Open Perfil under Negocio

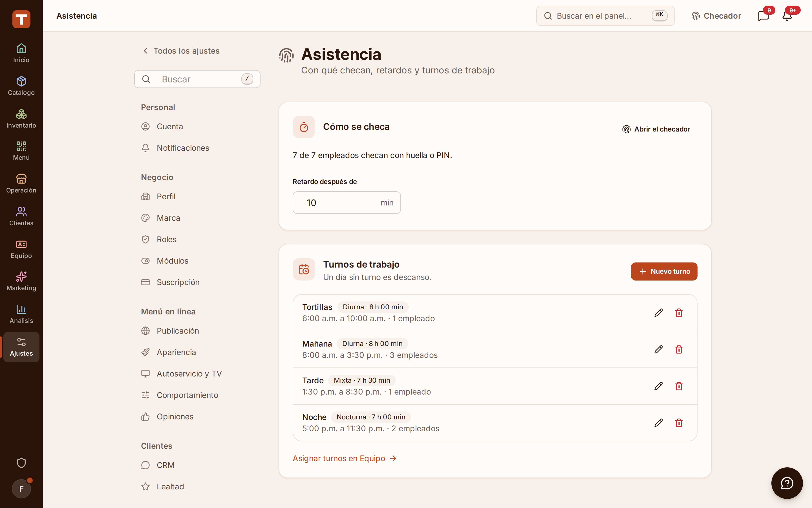(197, 196)
